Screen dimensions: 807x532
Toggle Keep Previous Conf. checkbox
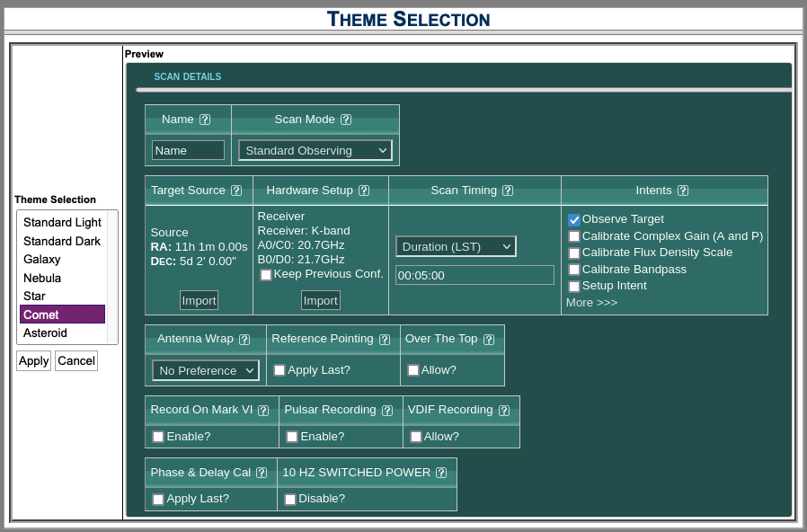coord(266,275)
